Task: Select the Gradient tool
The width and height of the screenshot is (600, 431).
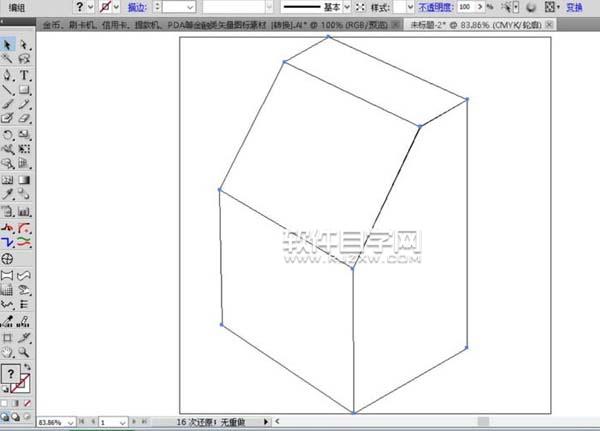Action: pos(24,180)
